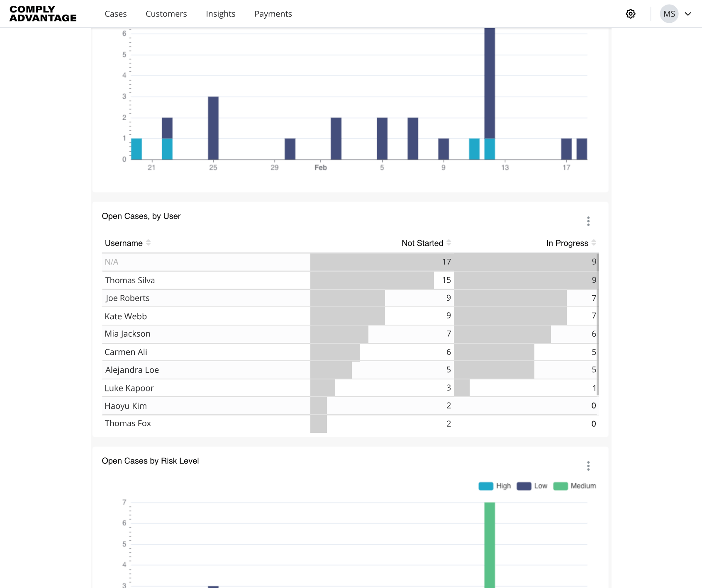702x588 pixels.
Task: Click the MS user avatar
Action: (x=669, y=14)
